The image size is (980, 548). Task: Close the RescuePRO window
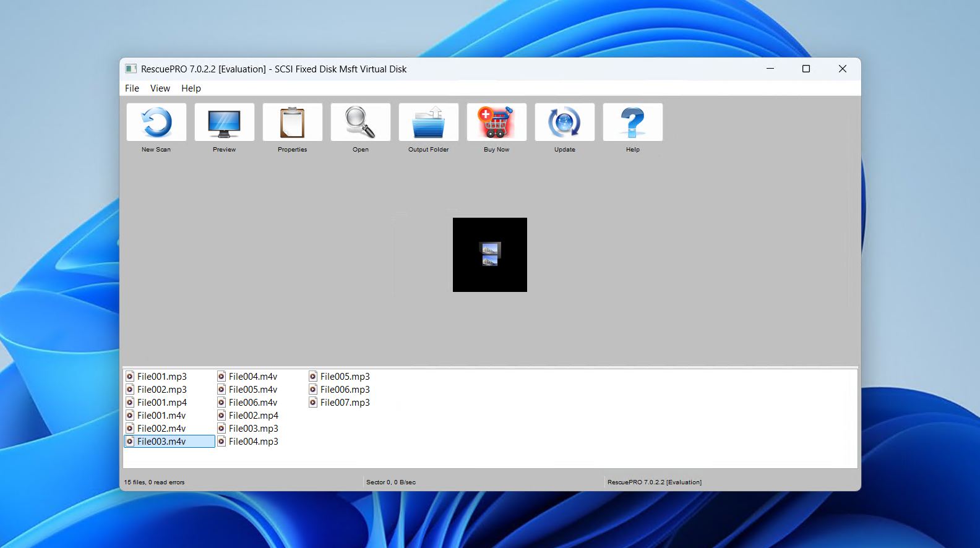tap(843, 69)
